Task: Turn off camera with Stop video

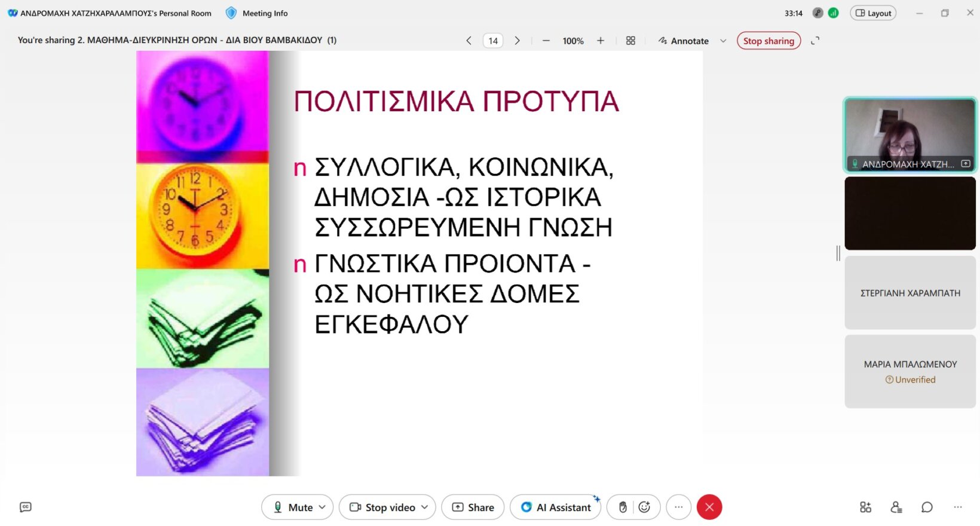Action: tap(382, 507)
